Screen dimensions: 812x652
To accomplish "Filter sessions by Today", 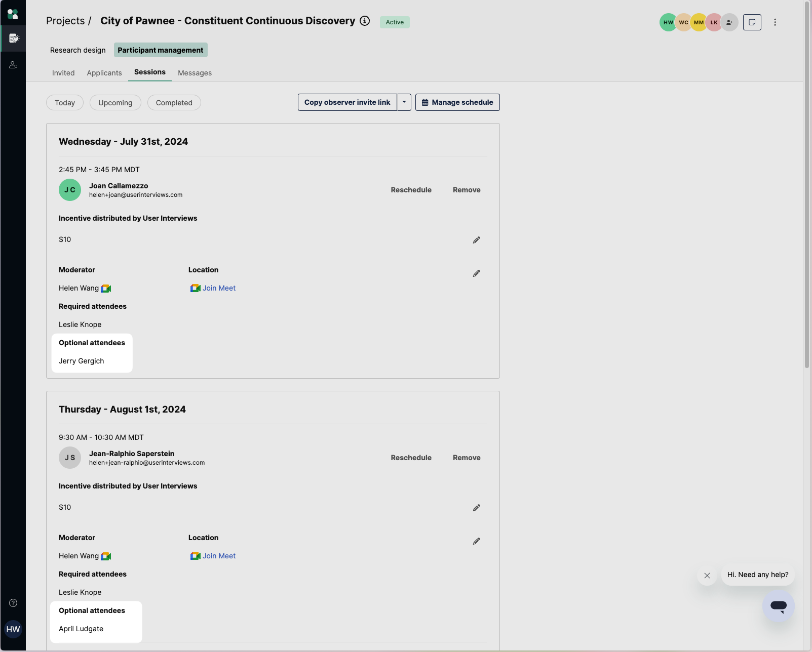I will pos(65,103).
